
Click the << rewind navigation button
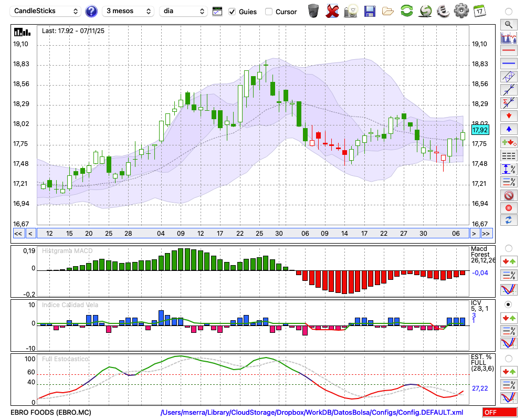18,234
